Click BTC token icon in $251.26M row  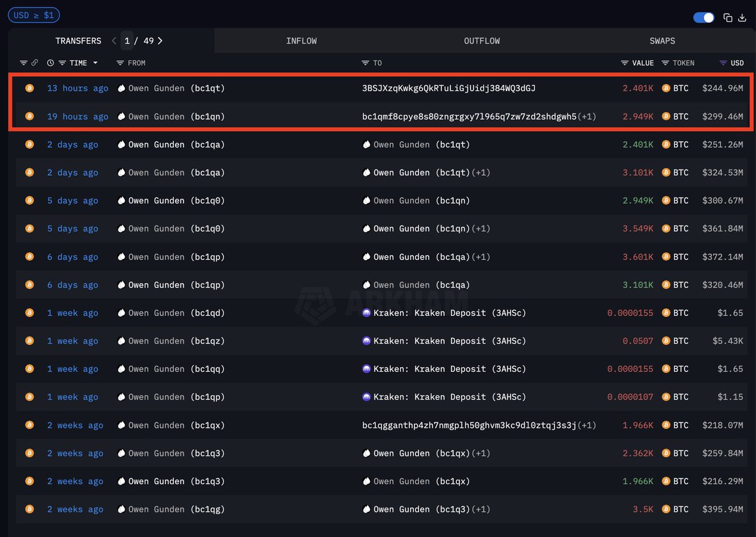click(x=666, y=145)
